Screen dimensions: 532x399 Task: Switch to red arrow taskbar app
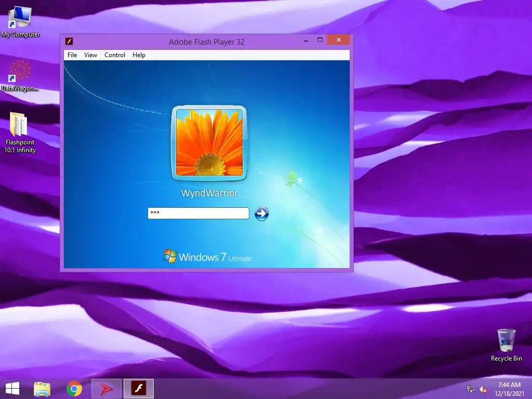107,389
